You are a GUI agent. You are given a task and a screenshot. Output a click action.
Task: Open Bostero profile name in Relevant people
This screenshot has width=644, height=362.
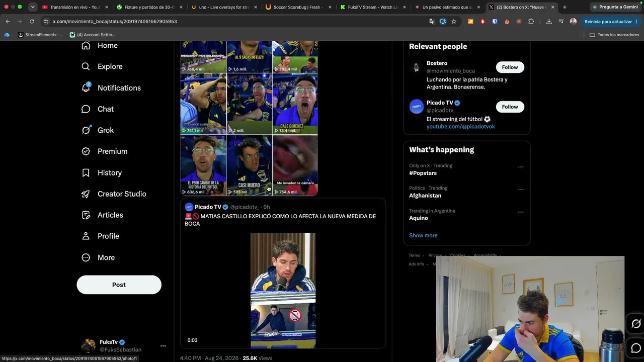point(437,63)
